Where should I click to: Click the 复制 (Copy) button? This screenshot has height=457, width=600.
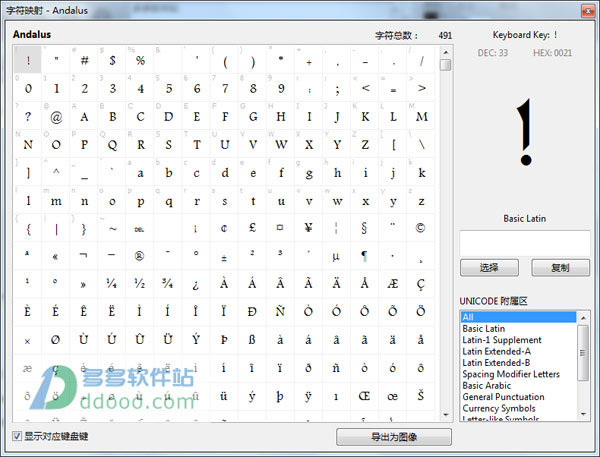pos(560,267)
